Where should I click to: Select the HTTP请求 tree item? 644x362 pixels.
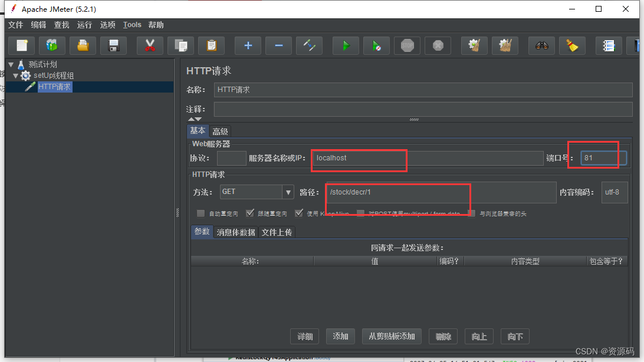pyautogui.click(x=55, y=87)
